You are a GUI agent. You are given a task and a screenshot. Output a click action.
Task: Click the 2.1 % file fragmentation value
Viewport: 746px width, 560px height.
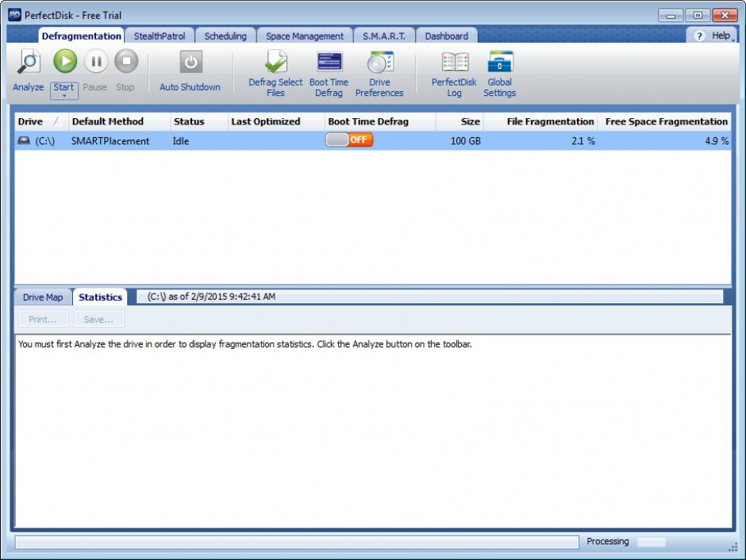click(x=583, y=141)
